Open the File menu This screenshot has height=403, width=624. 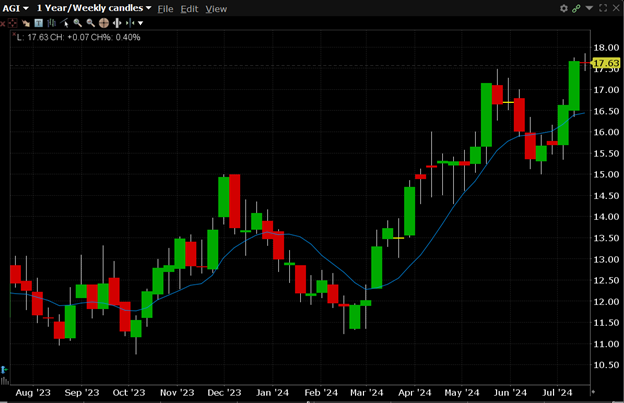[x=165, y=9]
